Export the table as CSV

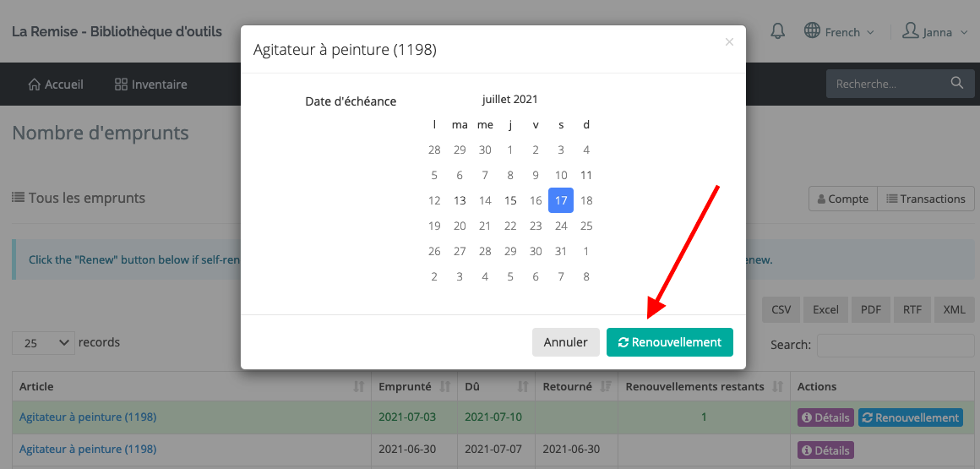pyautogui.click(x=781, y=309)
